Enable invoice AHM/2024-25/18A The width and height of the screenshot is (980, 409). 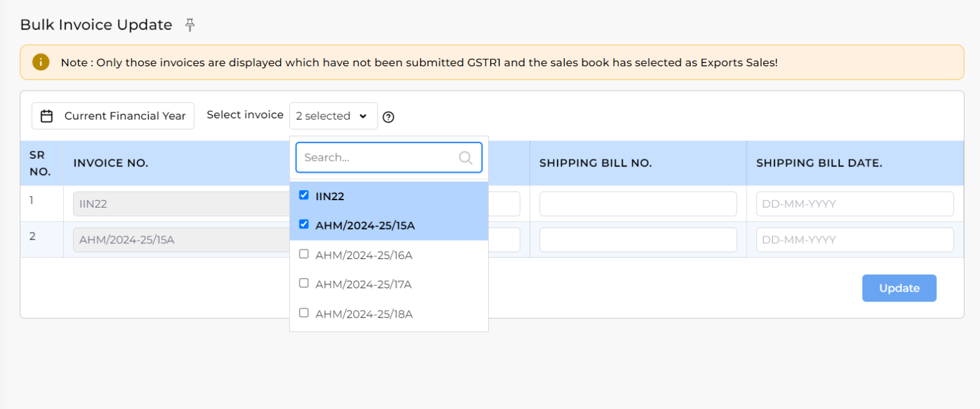[304, 313]
